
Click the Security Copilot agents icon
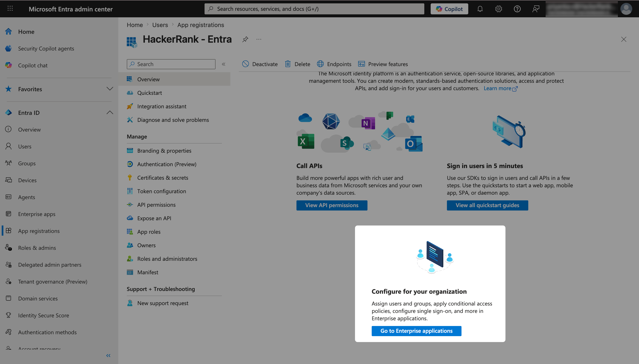coord(8,48)
